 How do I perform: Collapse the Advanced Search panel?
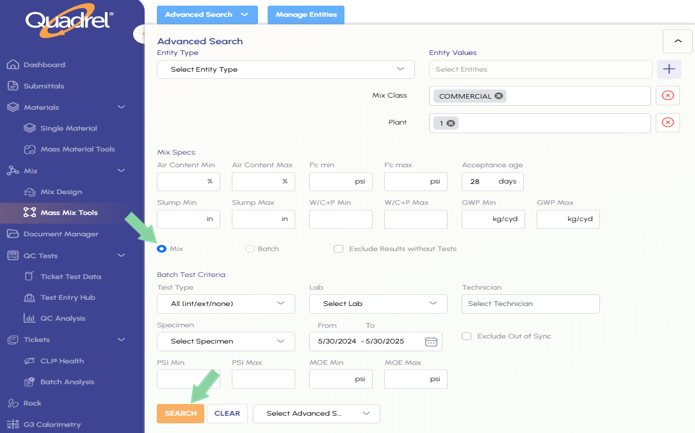(677, 41)
